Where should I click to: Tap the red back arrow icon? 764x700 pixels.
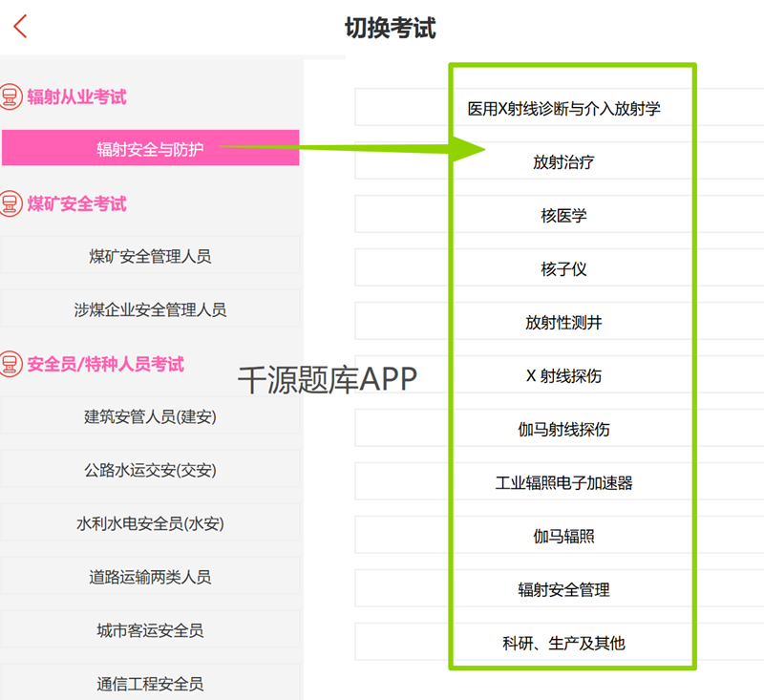pyautogui.click(x=21, y=27)
